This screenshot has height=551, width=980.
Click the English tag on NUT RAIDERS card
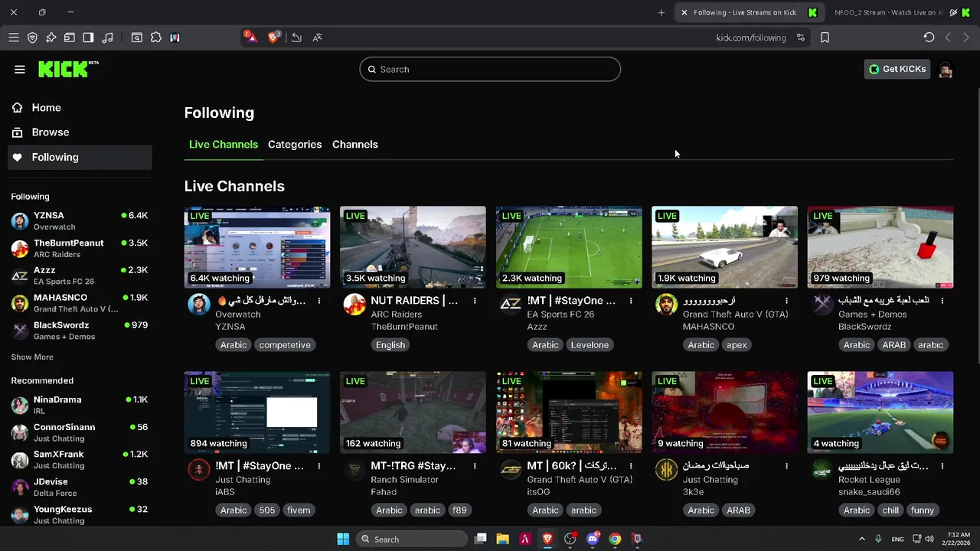click(x=390, y=345)
